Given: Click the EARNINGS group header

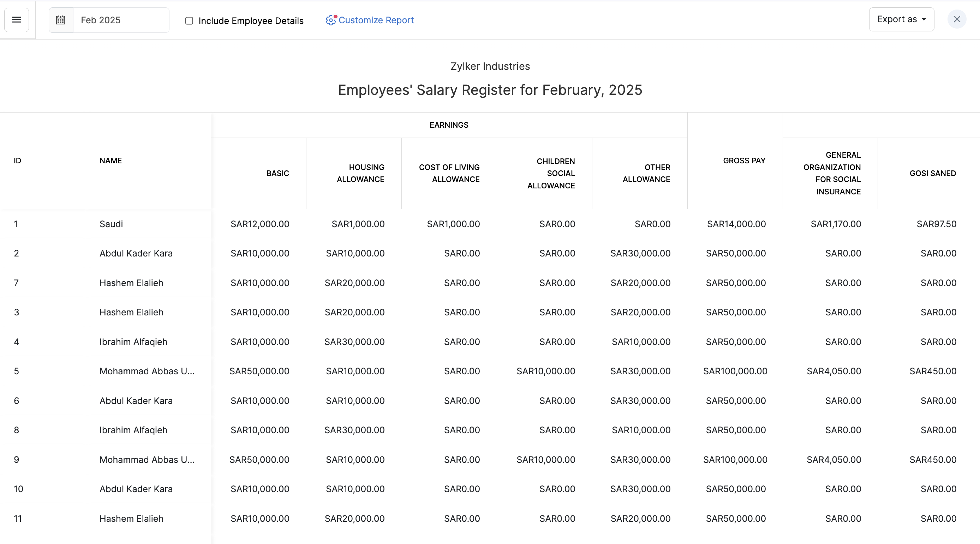Looking at the screenshot, I should 449,125.
